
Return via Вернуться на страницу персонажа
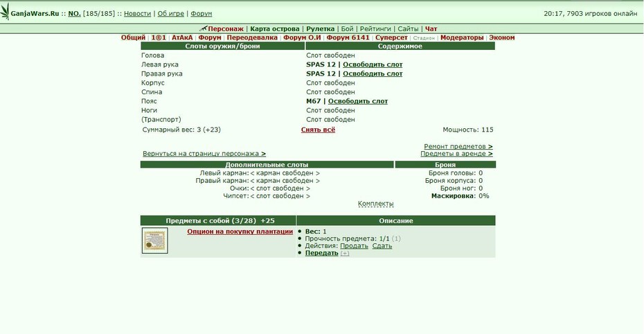tap(204, 154)
